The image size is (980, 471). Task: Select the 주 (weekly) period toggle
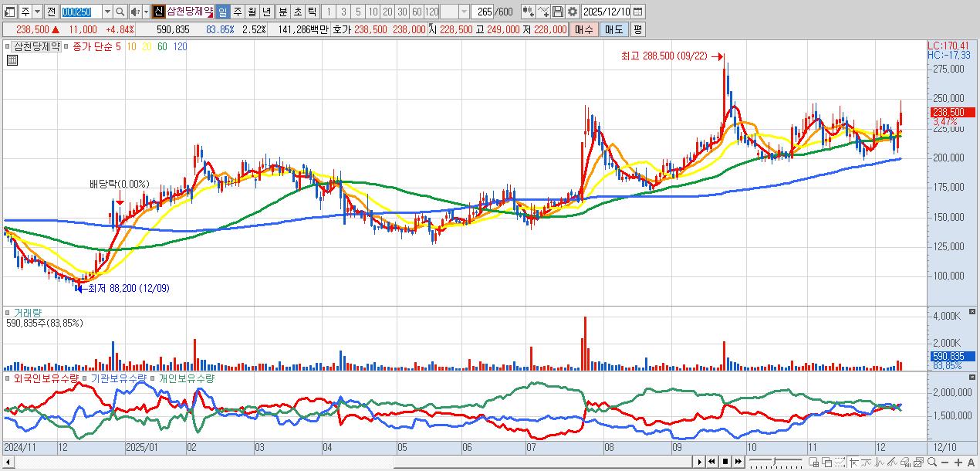[237, 12]
